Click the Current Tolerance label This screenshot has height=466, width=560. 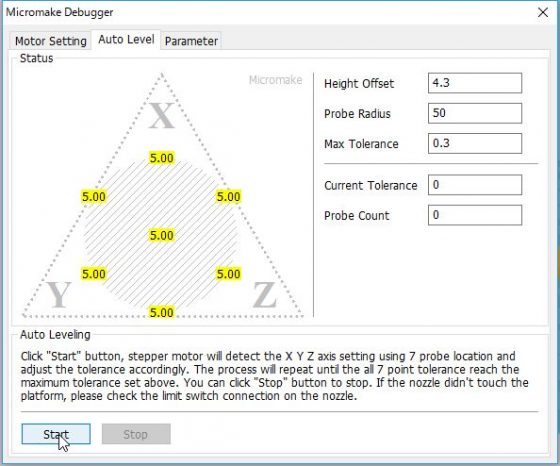[x=371, y=185]
